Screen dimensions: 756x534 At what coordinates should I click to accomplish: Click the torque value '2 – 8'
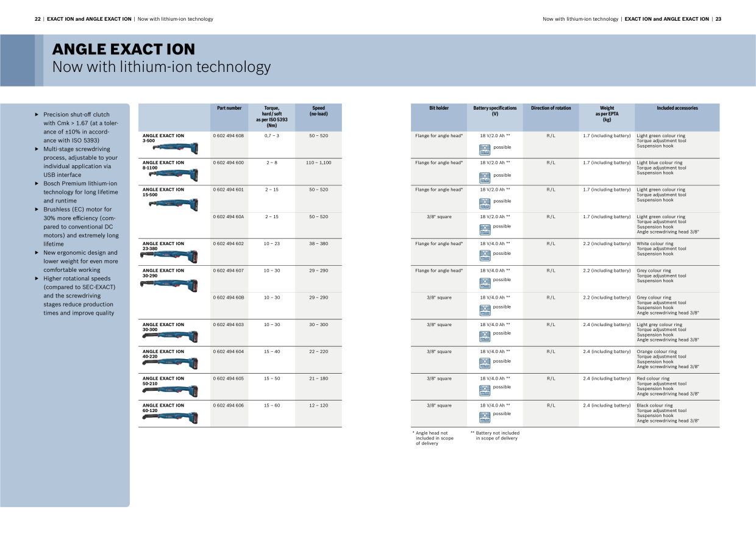272,163
